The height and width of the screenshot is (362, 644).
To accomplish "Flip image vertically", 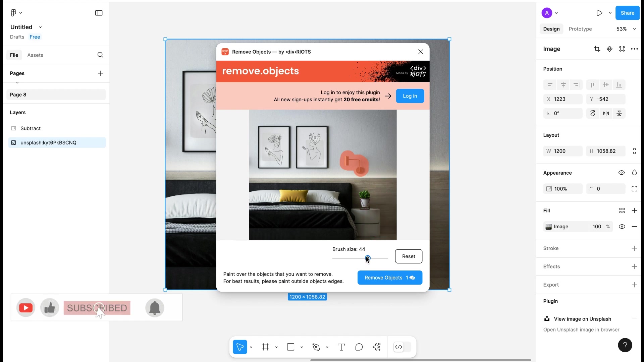I will [619, 113].
